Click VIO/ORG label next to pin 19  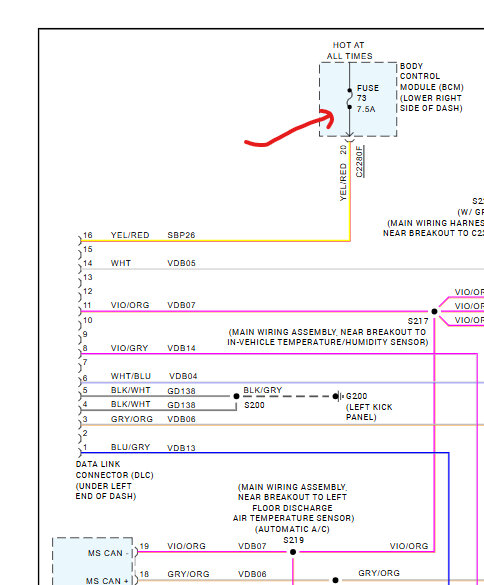click(186, 546)
